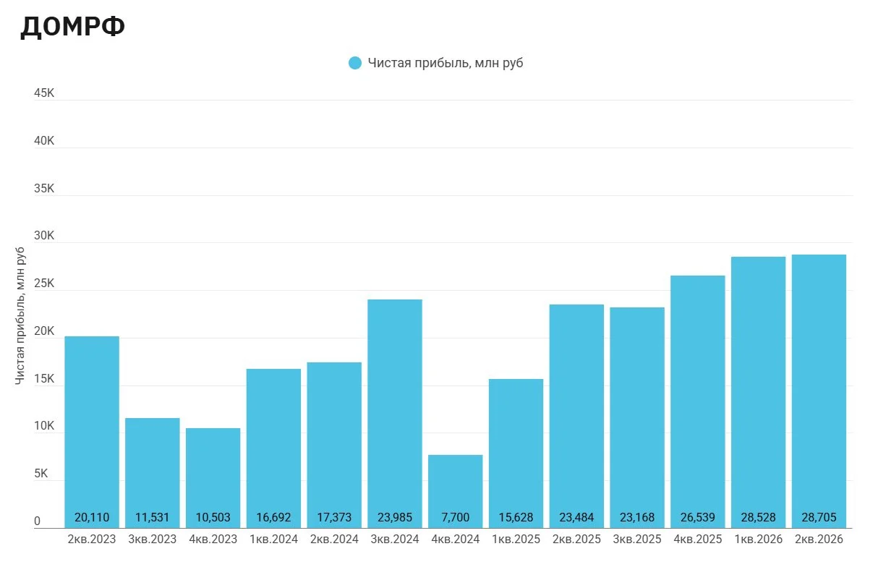
Task: Click the value label 20,110
Action: 92,518
